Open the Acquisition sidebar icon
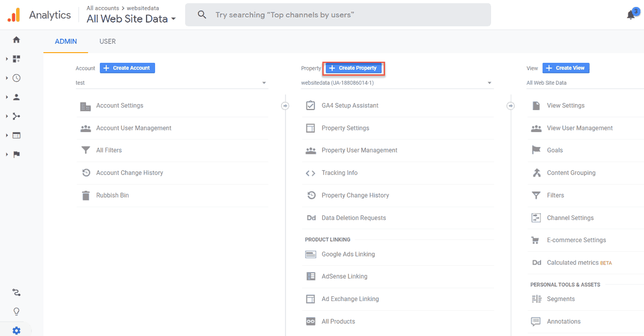 coord(16,116)
